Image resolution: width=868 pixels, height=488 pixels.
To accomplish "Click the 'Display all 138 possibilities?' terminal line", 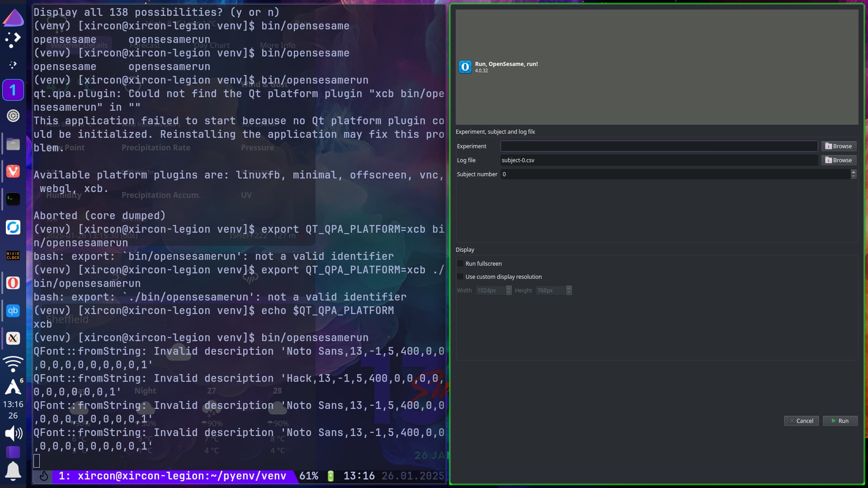I will click(156, 12).
